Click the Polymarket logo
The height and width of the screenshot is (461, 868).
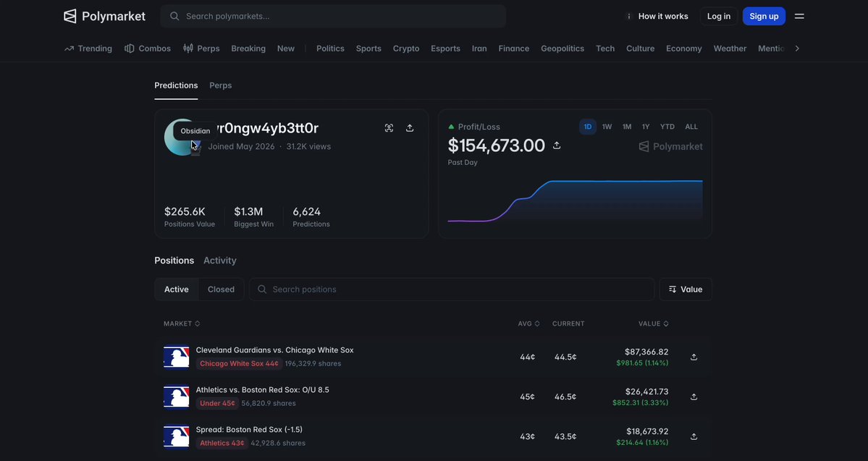[x=105, y=16]
